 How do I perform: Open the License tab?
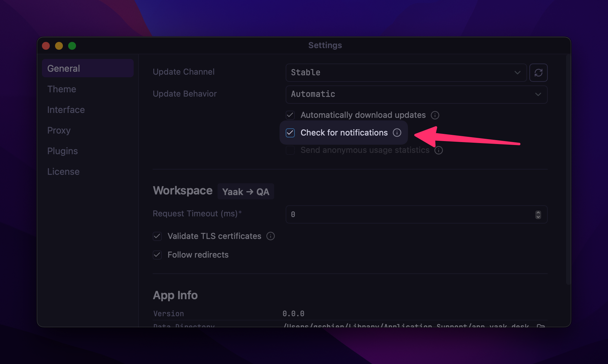point(63,172)
